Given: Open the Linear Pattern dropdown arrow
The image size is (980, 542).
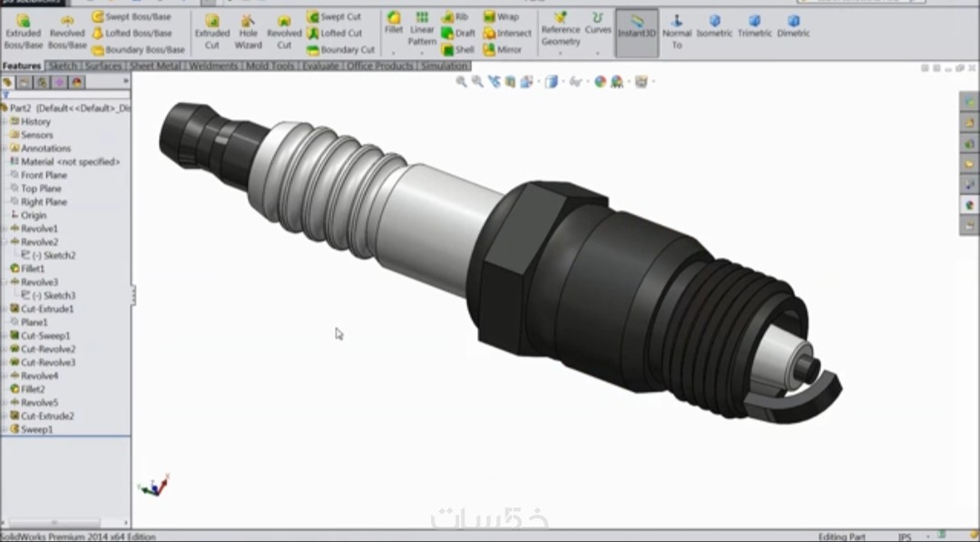Looking at the screenshot, I should (x=422, y=54).
